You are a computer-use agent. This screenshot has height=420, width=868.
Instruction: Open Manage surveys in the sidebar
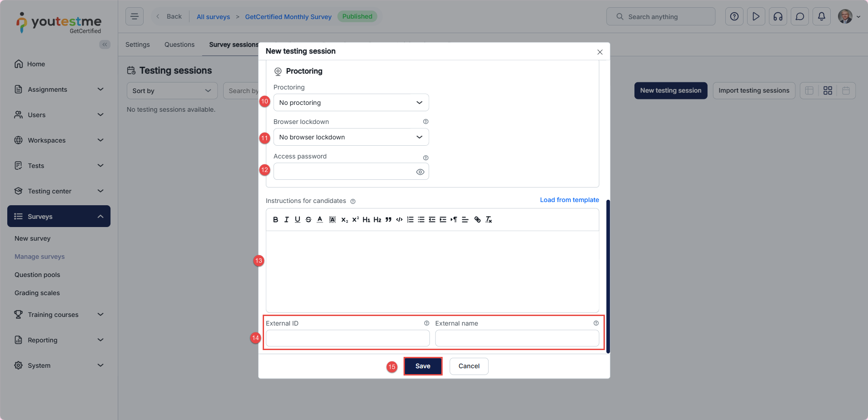point(40,257)
